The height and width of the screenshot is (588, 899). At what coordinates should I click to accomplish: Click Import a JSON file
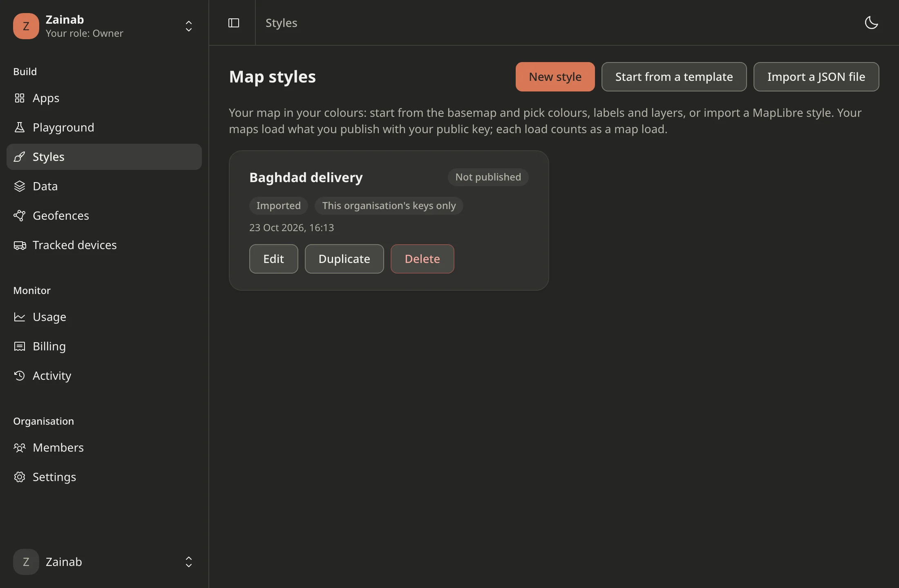pyautogui.click(x=816, y=77)
